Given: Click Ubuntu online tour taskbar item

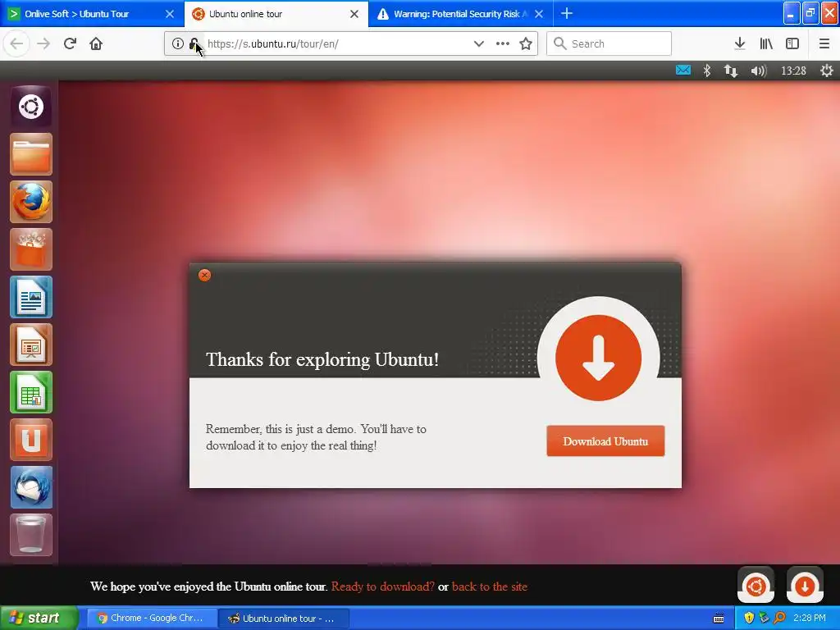Looking at the screenshot, I should [x=284, y=619].
